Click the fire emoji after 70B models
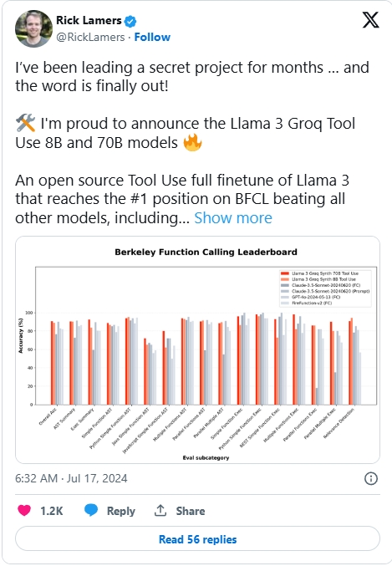The height and width of the screenshot is (566, 392). click(192, 142)
